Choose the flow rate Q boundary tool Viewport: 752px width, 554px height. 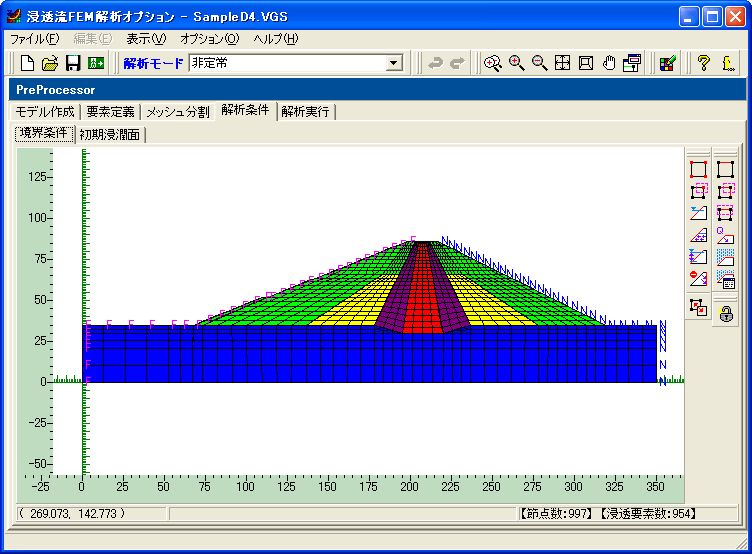tap(726, 235)
